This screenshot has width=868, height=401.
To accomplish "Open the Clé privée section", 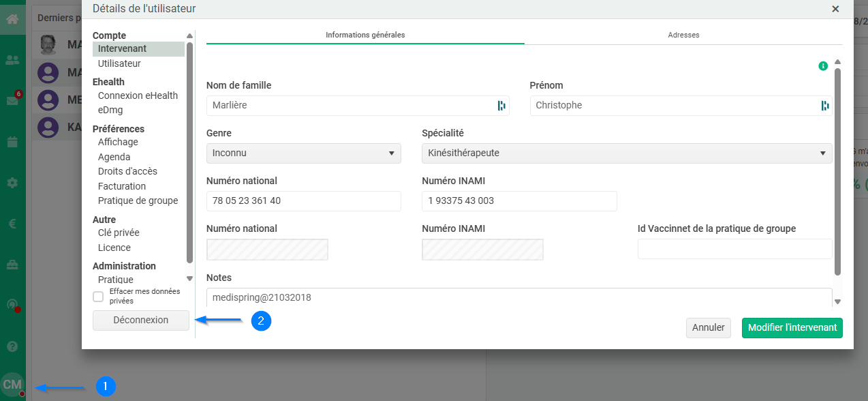I will 119,233.
